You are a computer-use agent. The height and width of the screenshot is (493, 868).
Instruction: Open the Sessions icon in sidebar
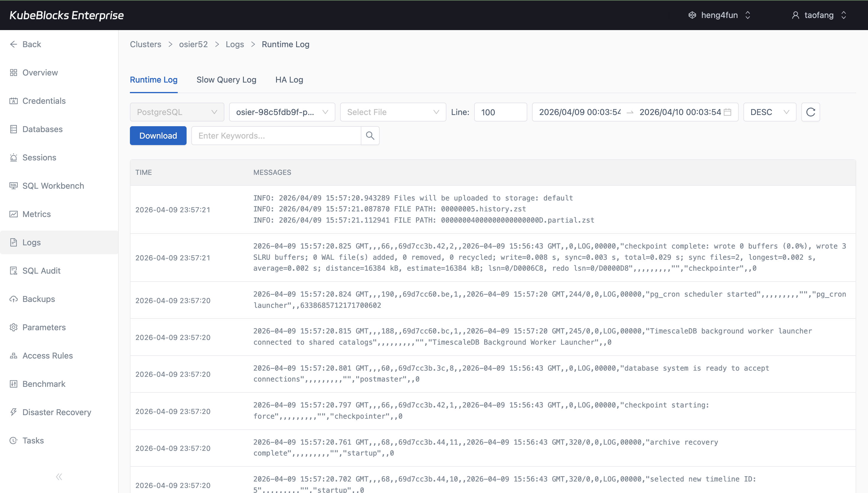pos(14,157)
